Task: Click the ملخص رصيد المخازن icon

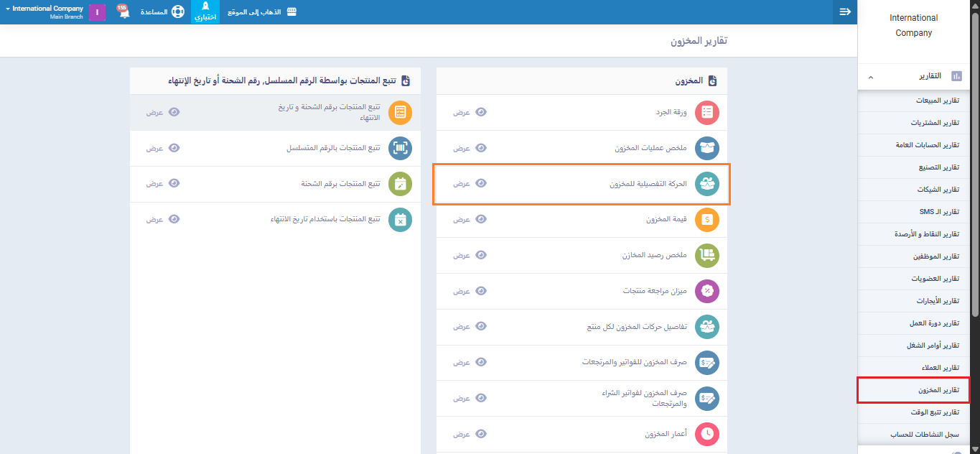Action: (x=707, y=255)
